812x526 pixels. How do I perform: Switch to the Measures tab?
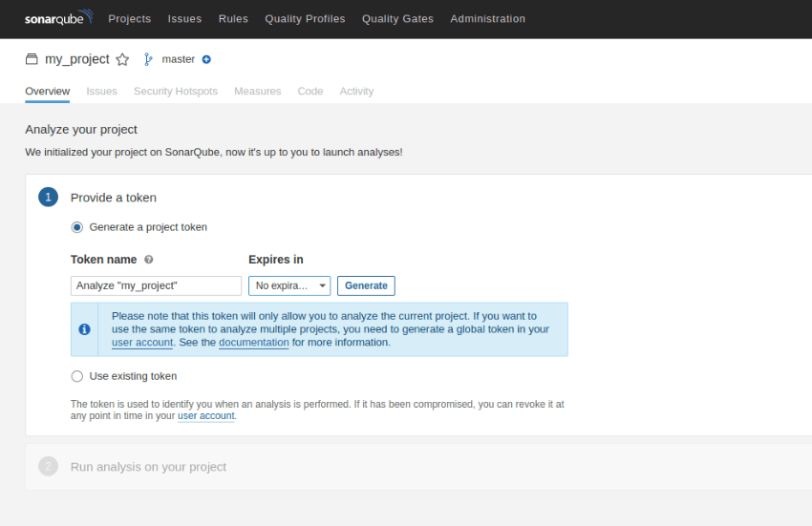[x=257, y=91]
